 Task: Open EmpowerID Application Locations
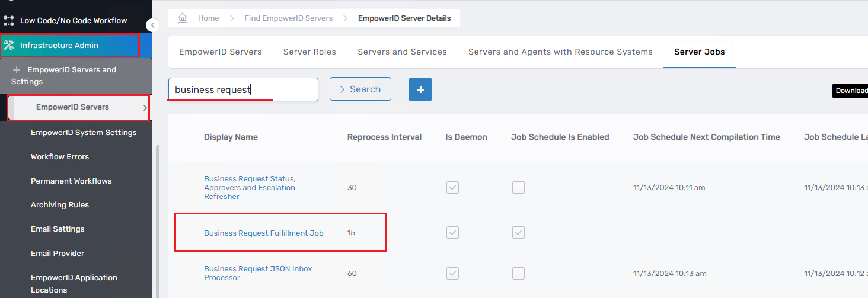tap(74, 284)
